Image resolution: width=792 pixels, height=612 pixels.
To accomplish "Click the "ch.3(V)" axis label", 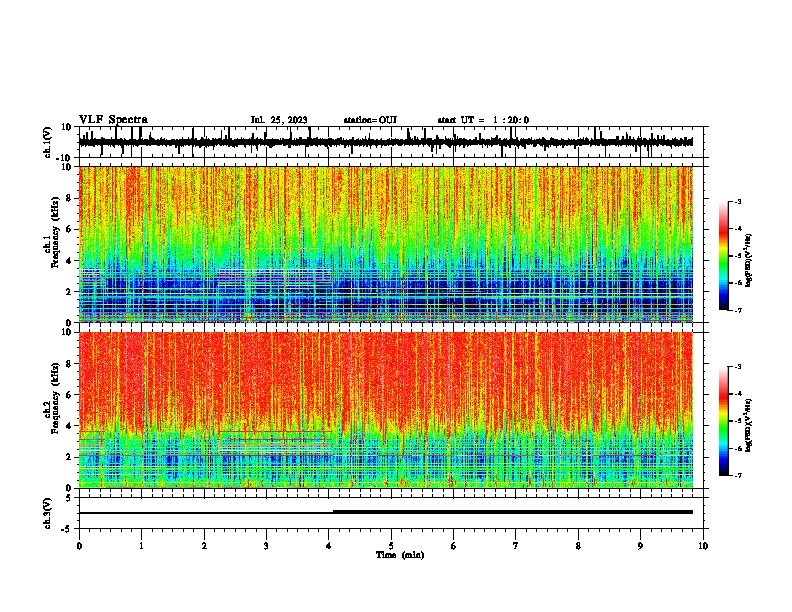I will pos(47,513).
